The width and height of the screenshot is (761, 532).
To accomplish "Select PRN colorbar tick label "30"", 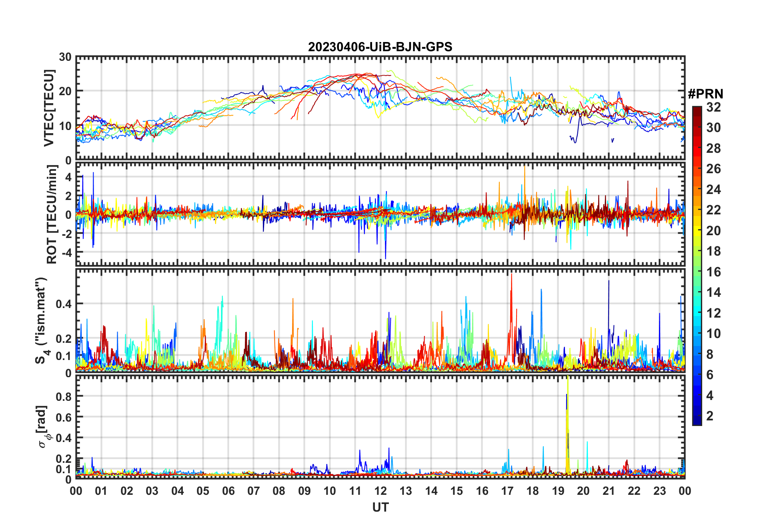I will pyautogui.click(x=713, y=128).
